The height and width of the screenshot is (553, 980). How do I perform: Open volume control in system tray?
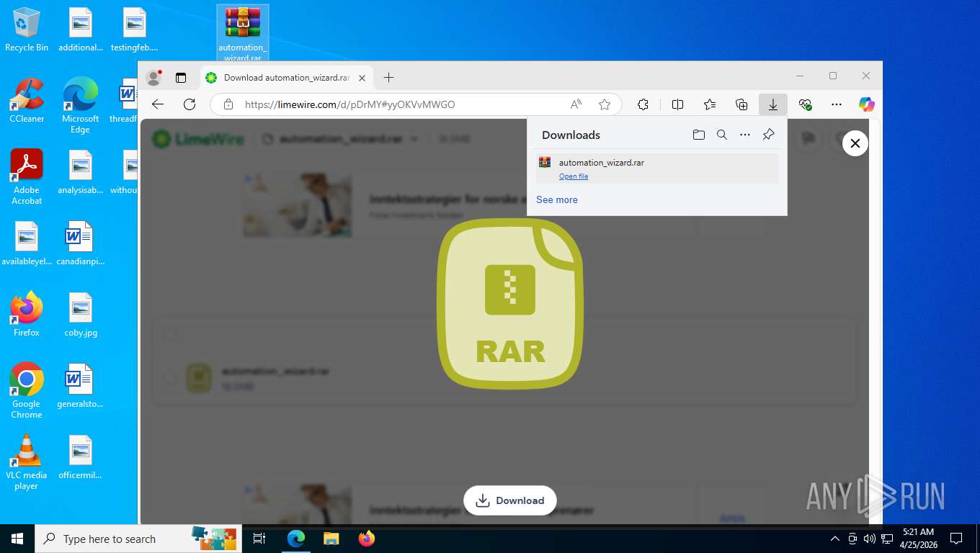click(x=870, y=539)
